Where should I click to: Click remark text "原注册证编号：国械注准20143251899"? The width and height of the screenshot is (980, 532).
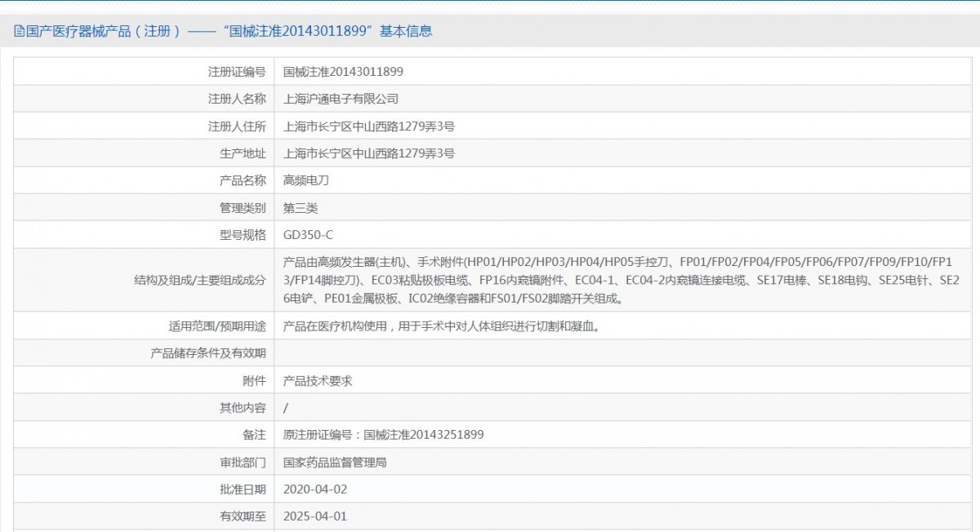tap(383, 435)
